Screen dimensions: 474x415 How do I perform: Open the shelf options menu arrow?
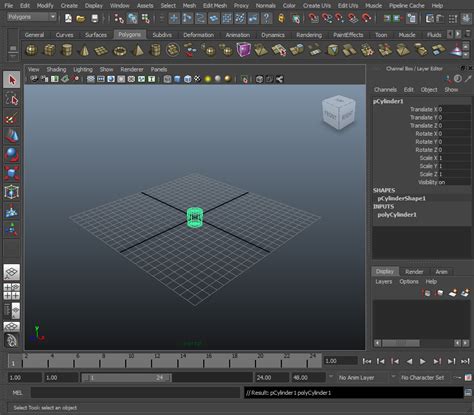pyautogui.click(x=13, y=56)
